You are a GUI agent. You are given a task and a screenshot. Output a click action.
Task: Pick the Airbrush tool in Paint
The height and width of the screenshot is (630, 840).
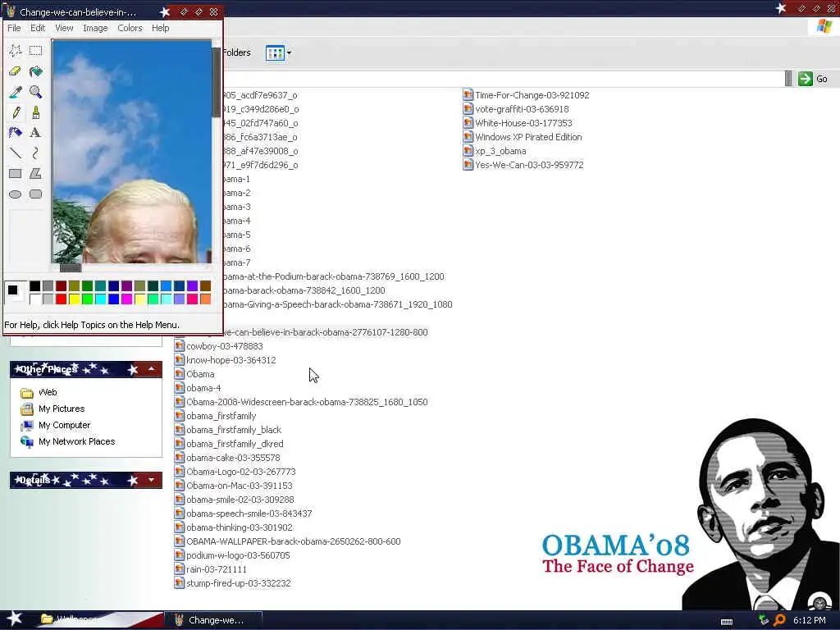click(16, 133)
